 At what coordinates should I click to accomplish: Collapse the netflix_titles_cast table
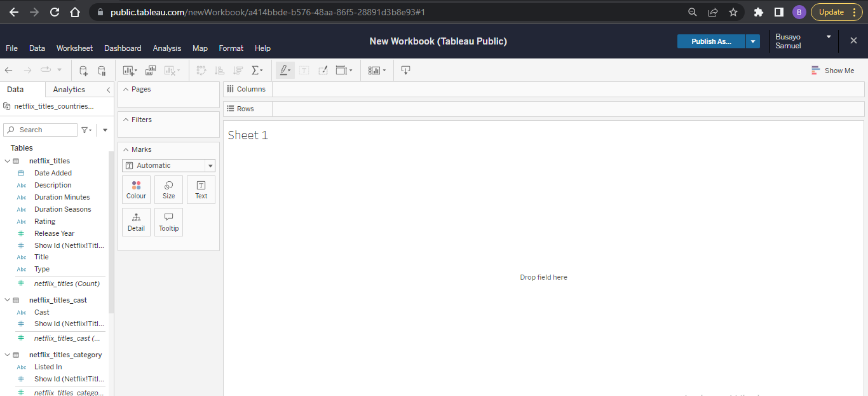click(x=7, y=300)
